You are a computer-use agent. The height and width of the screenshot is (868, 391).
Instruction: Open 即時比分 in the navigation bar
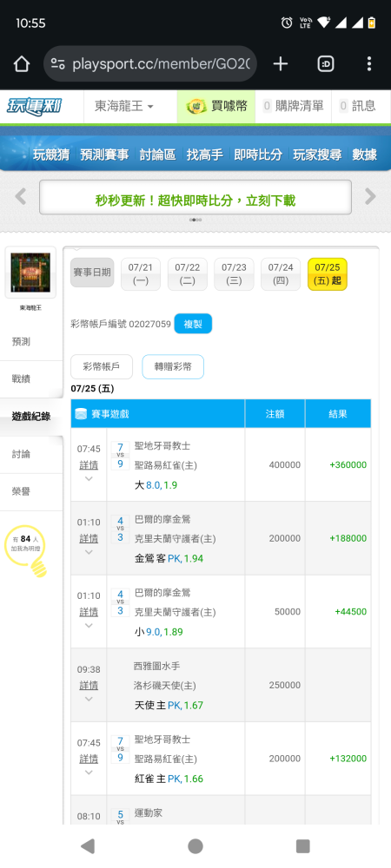[x=258, y=155]
